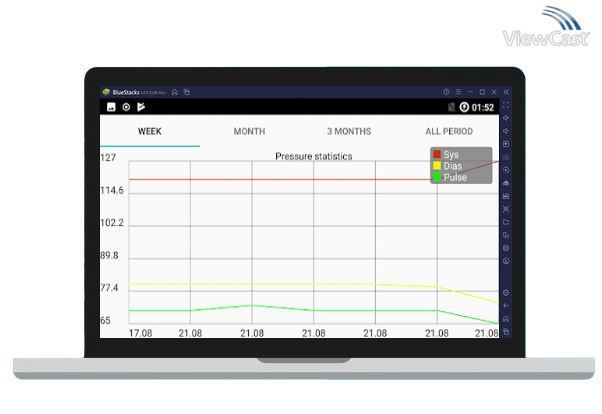Click the Play Store checkmark notification icon
The height and width of the screenshot is (414, 602).
click(x=141, y=107)
